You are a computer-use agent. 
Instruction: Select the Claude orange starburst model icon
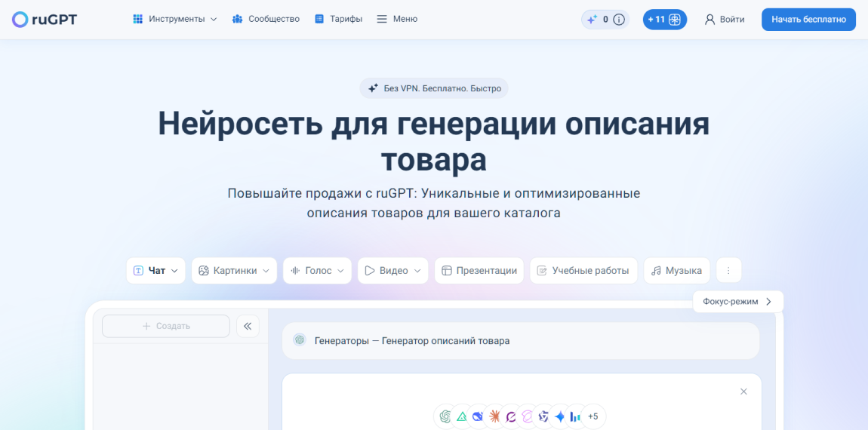(494, 416)
